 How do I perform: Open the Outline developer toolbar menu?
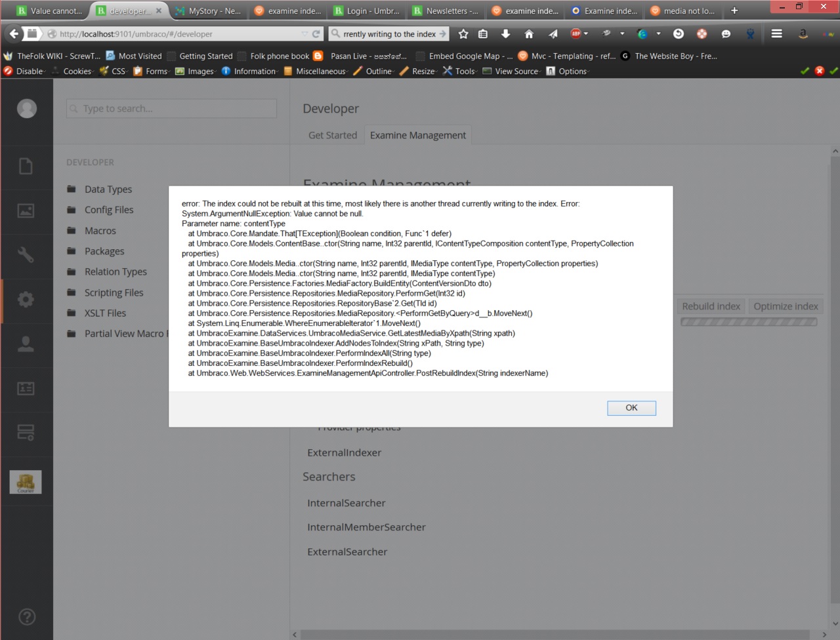(x=374, y=71)
